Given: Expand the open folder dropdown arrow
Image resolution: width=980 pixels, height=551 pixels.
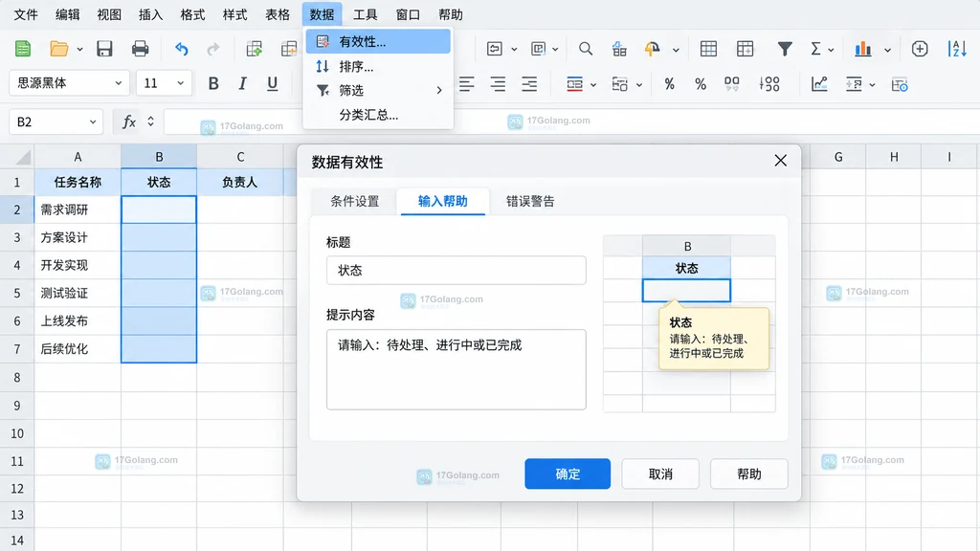Looking at the screenshot, I should (79, 50).
